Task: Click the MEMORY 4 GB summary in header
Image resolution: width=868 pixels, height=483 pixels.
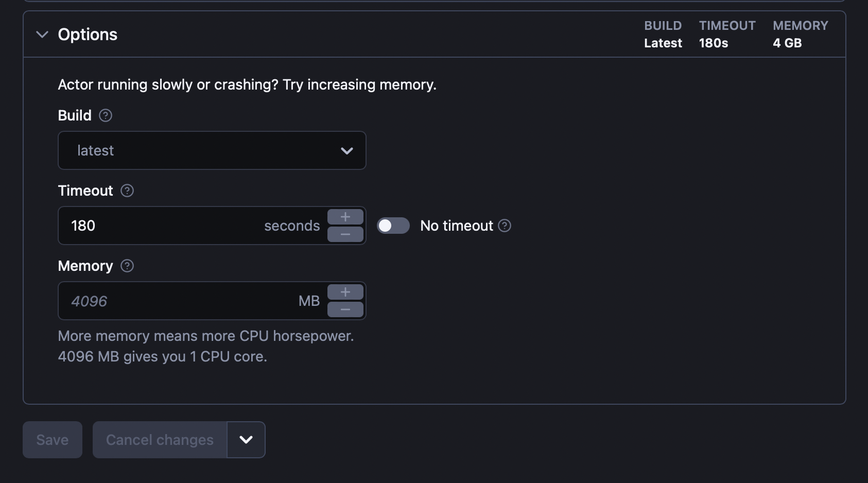Action: point(800,34)
